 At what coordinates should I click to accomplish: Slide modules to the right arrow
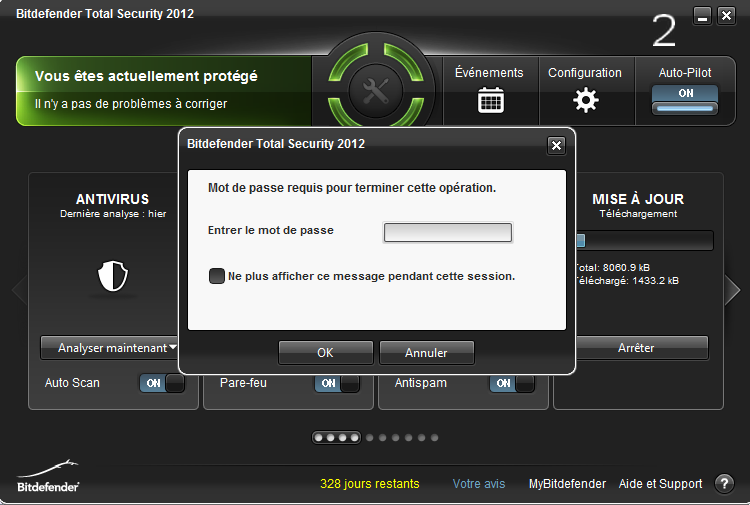tap(732, 289)
